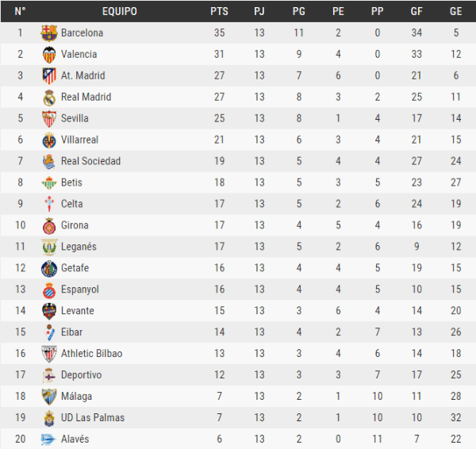
Task: Click the At. Madrid crest icon
Action: [49, 76]
